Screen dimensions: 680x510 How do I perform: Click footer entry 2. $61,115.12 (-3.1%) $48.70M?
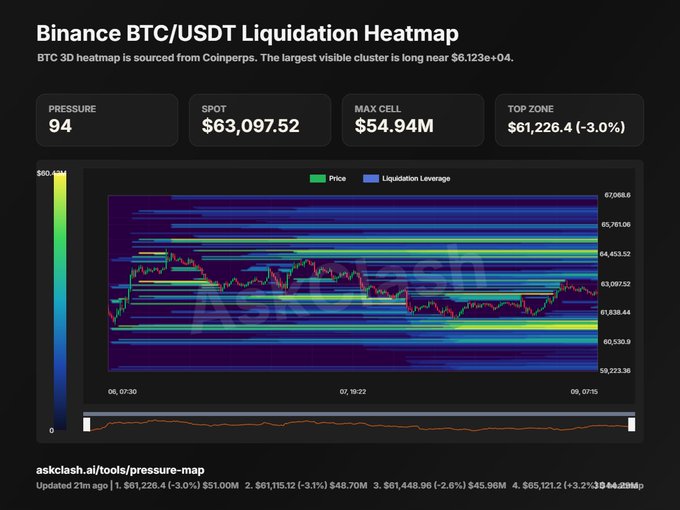[x=306, y=486]
